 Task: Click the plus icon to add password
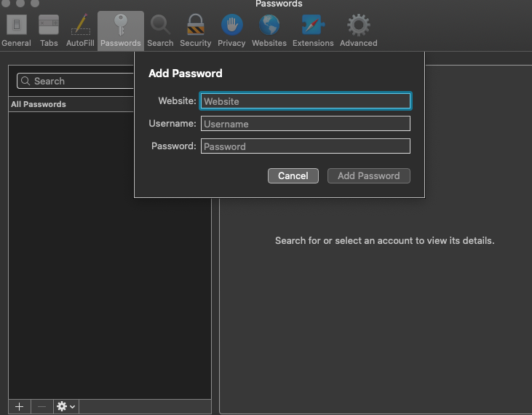20,406
